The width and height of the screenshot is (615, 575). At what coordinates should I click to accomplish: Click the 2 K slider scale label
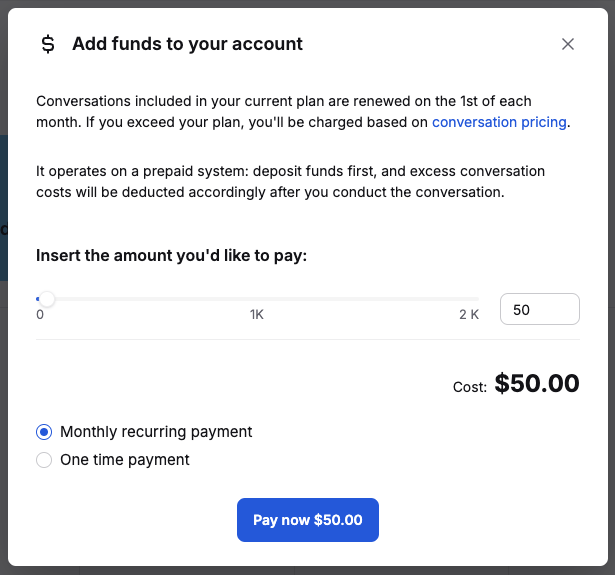[x=469, y=314]
